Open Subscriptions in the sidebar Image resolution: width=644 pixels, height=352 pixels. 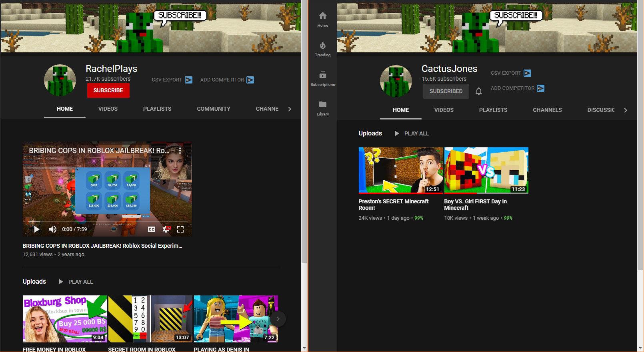(x=323, y=79)
